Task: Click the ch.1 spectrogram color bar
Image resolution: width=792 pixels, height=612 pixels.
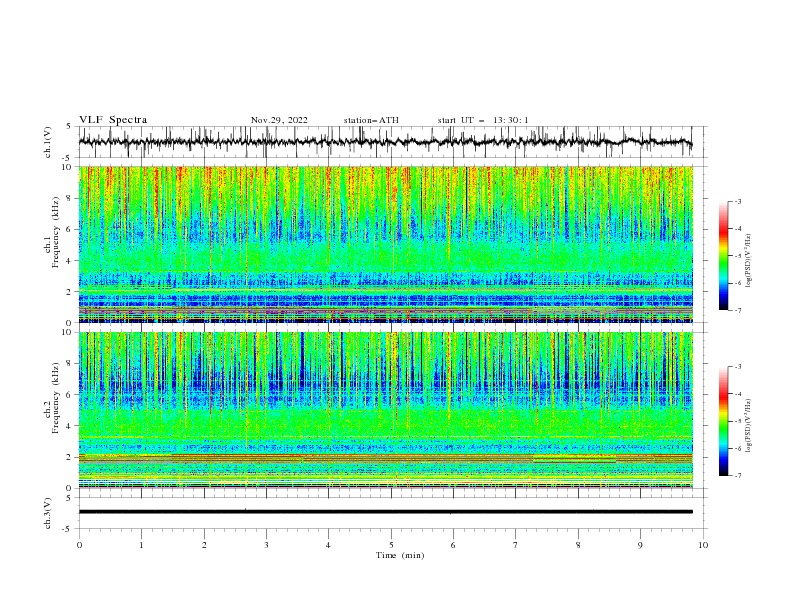Action: click(x=723, y=256)
